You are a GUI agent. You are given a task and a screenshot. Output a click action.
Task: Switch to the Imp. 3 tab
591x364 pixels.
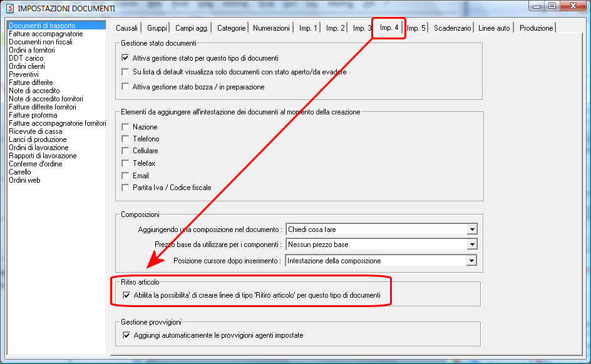coord(361,28)
